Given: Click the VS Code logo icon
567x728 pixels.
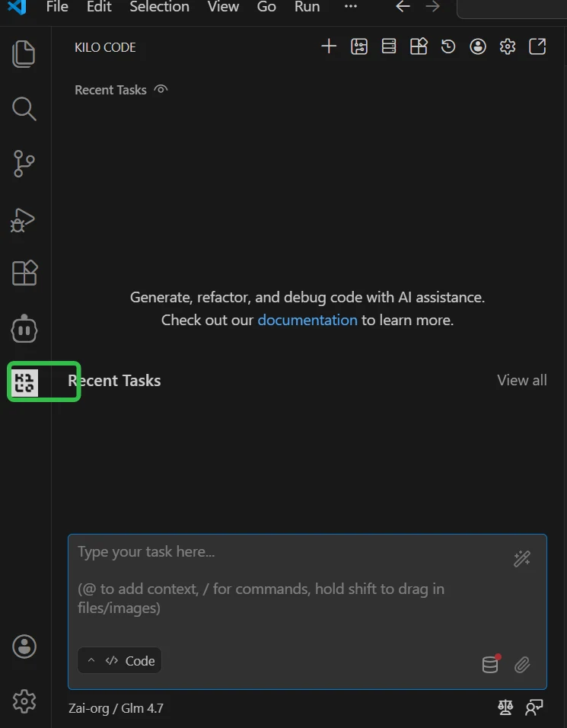Looking at the screenshot, I should [17, 7].
